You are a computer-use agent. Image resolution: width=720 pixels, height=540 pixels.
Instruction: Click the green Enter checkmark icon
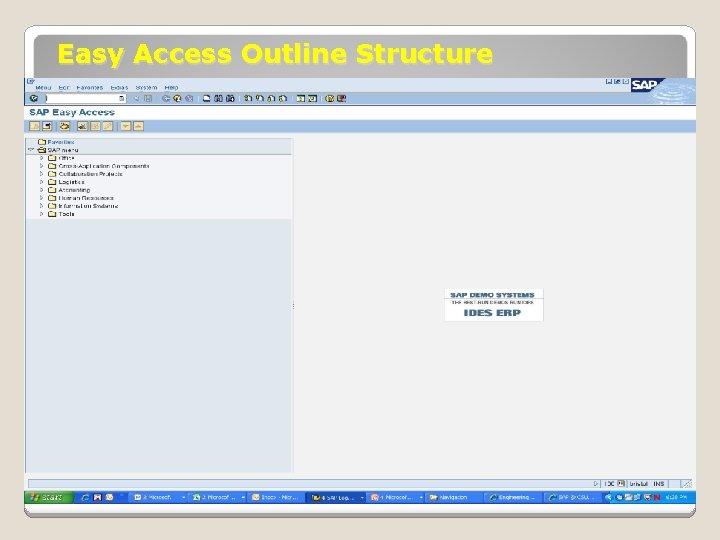click(x=34, y=98)
